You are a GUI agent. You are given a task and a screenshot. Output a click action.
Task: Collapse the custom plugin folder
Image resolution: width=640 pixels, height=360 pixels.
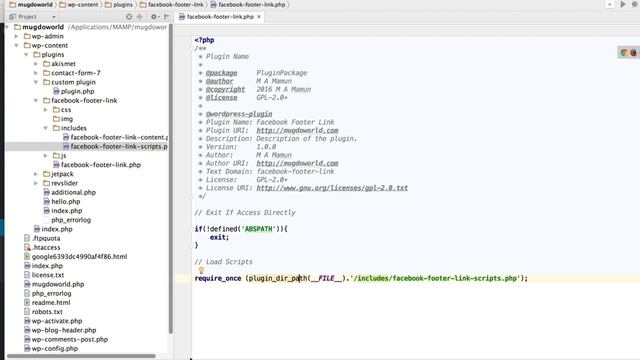[36, 82]
